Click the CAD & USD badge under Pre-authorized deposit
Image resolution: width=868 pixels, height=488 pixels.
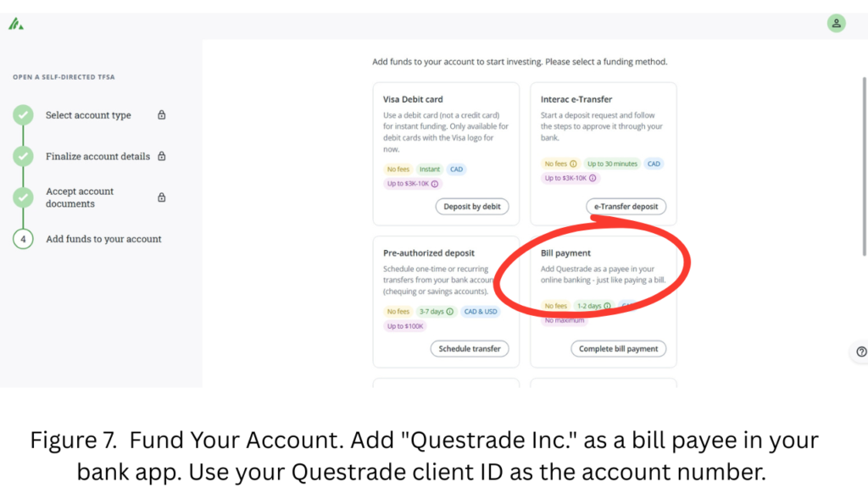coord(481,311)
